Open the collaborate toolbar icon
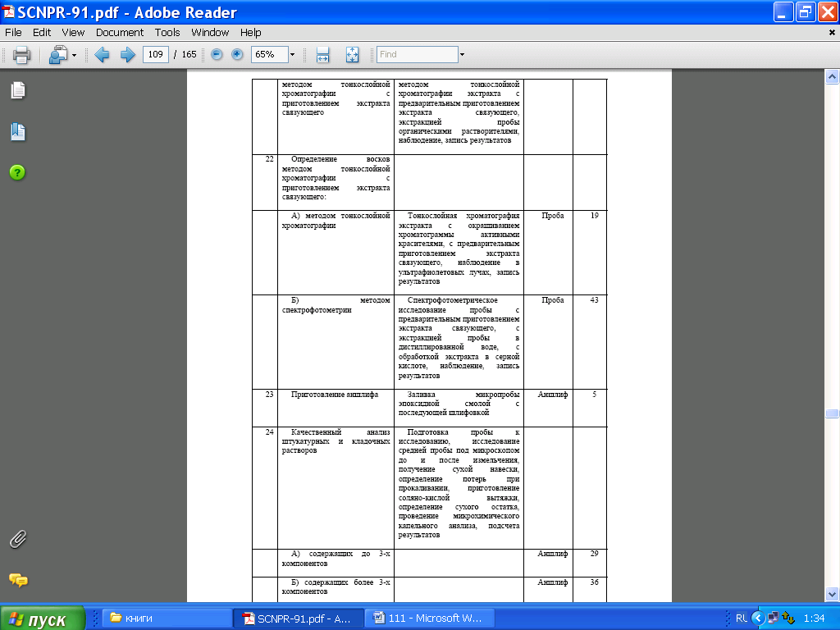This screenshot has height=630, width=840. pos(58,55)
